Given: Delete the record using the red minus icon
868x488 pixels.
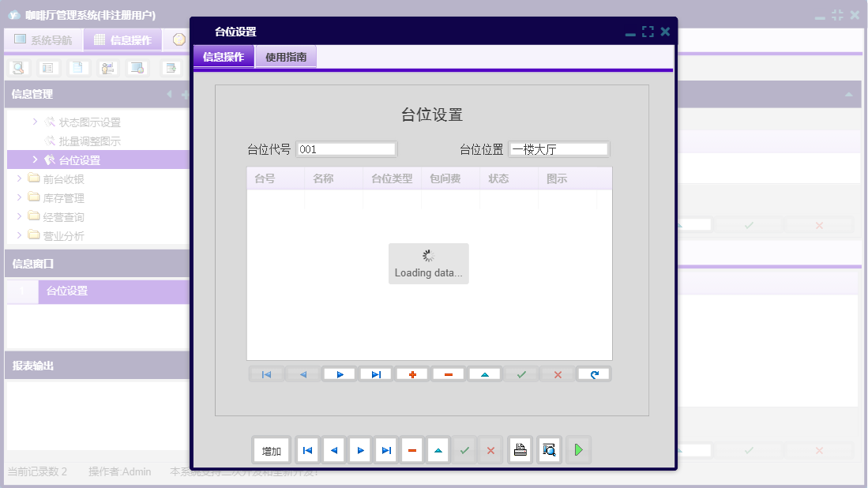Looking at the screenshot, I should [448, 374].
